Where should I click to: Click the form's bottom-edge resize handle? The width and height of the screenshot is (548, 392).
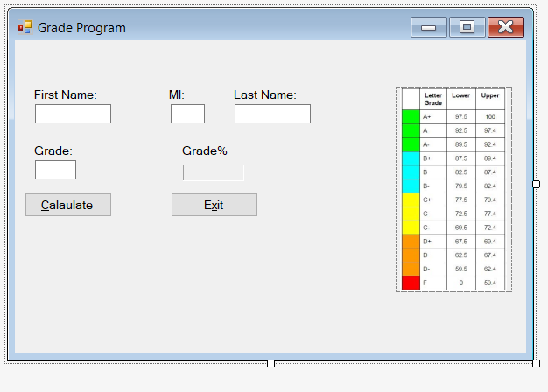(x=270, y=364)
